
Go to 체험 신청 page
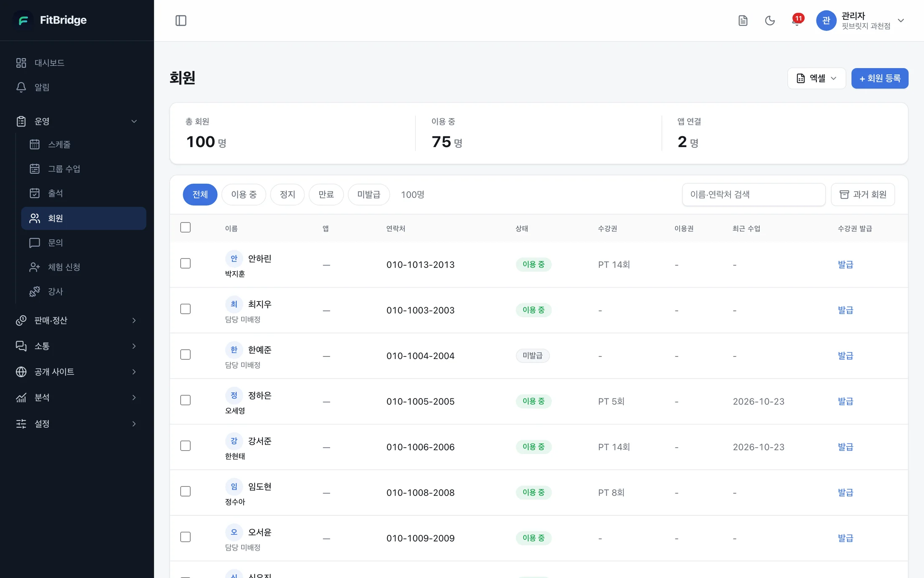click(x=84, y=267)
